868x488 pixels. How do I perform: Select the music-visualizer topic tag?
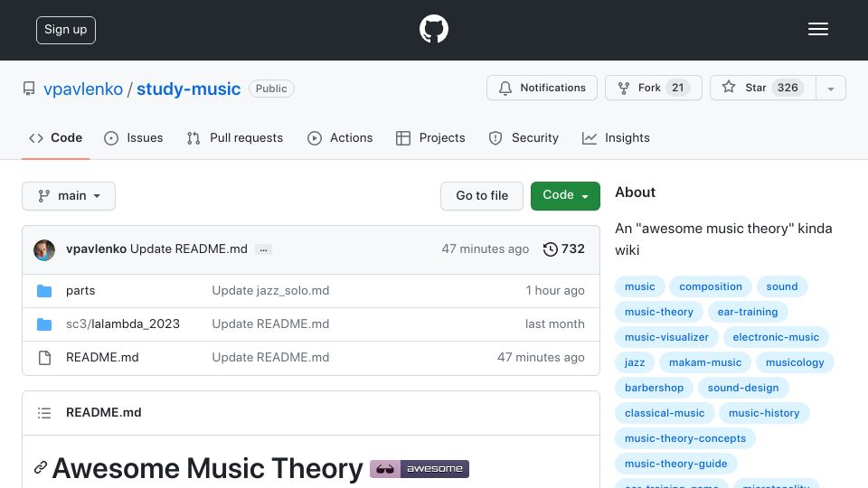click(x=666, y=337)
